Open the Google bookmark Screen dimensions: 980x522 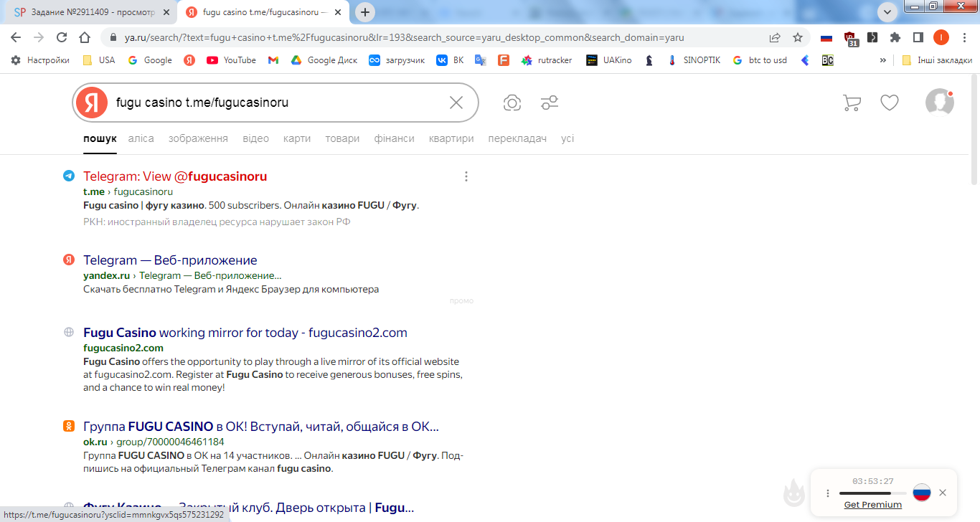pos(150,60)
